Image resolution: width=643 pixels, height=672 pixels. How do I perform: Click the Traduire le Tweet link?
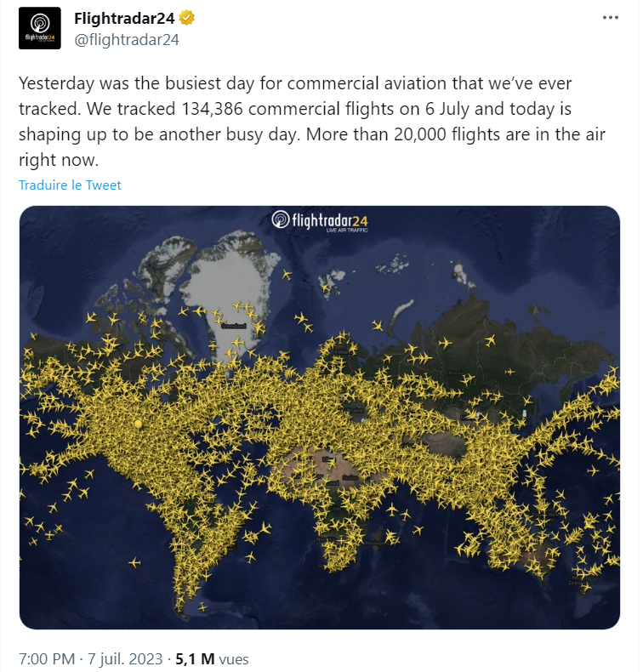coord(70,185)
